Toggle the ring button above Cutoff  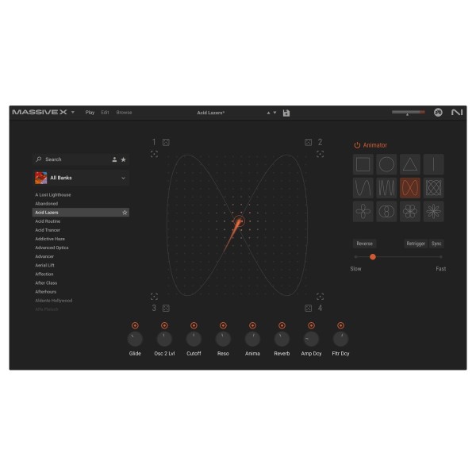point(194,325)
